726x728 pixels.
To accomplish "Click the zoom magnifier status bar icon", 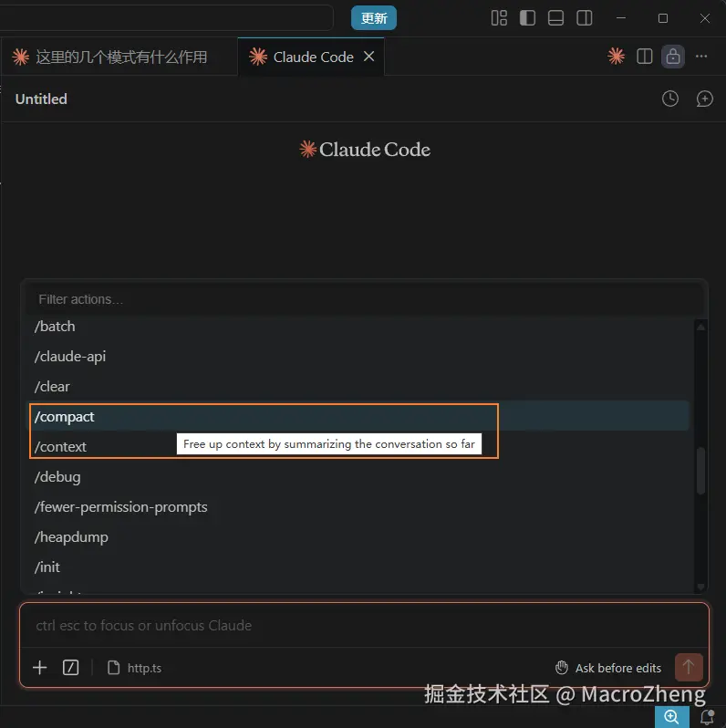I will tap(671, 717).
